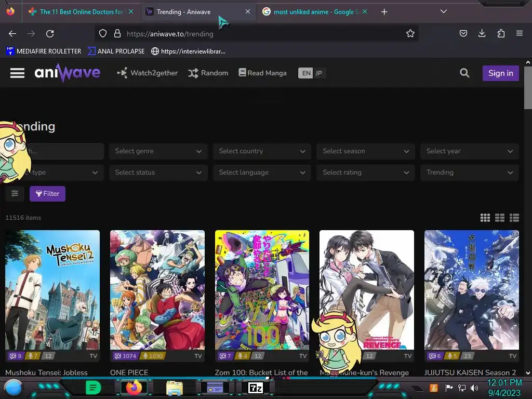The width and height of the screenshot is (532, 399).
Task: Click the taskbar clock 12:01 PM
Action: pyautogui.click(x=504, y=383)
